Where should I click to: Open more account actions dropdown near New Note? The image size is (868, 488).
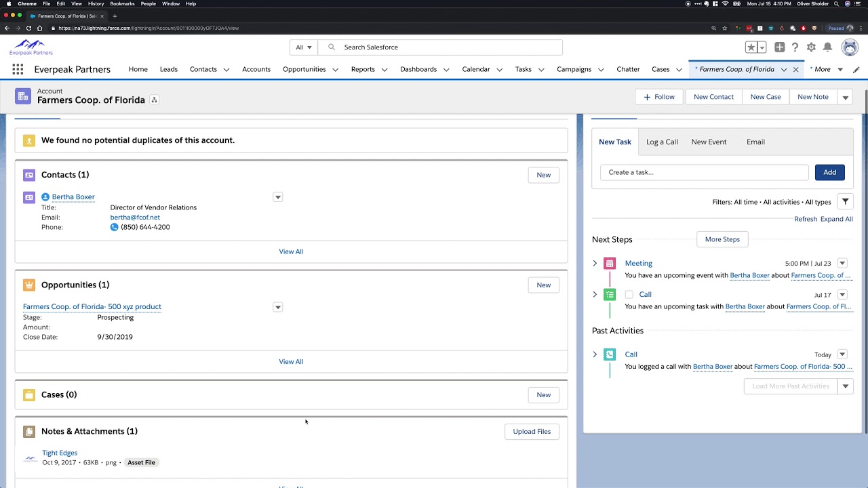pos(845,97)
